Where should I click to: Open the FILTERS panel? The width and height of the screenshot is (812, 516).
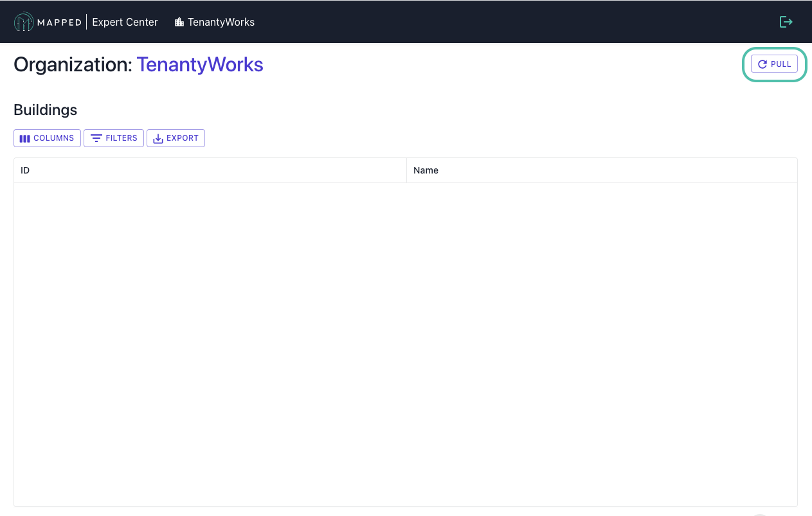[x=114, y=138]
